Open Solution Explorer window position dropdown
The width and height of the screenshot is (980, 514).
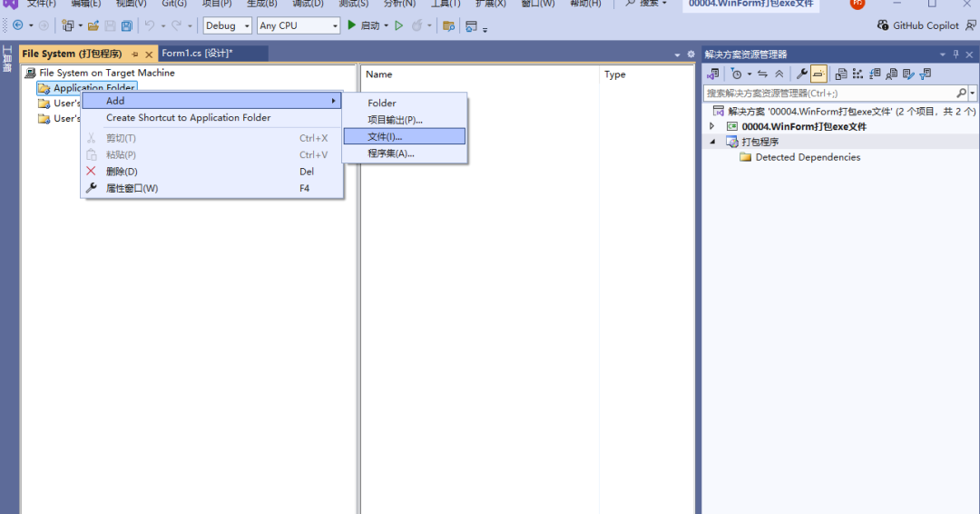[943, 54]
